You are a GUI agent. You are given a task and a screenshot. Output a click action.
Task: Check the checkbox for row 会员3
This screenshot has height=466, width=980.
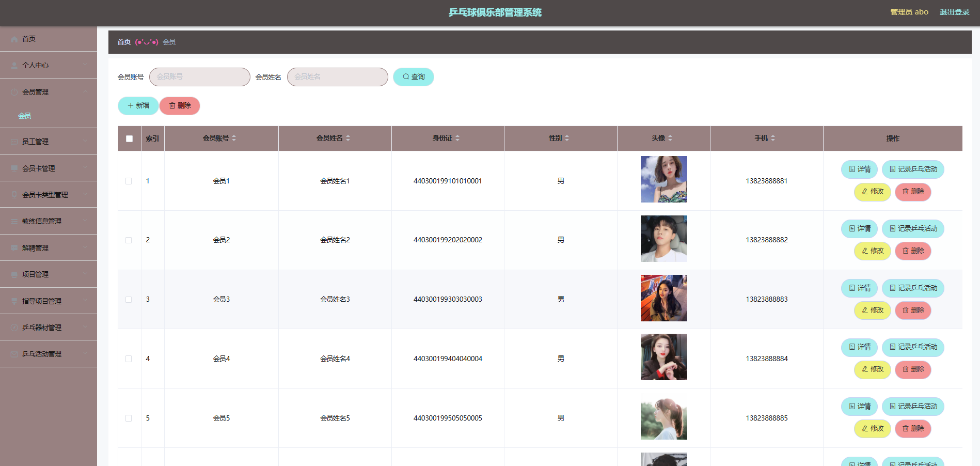coord(129,300)
